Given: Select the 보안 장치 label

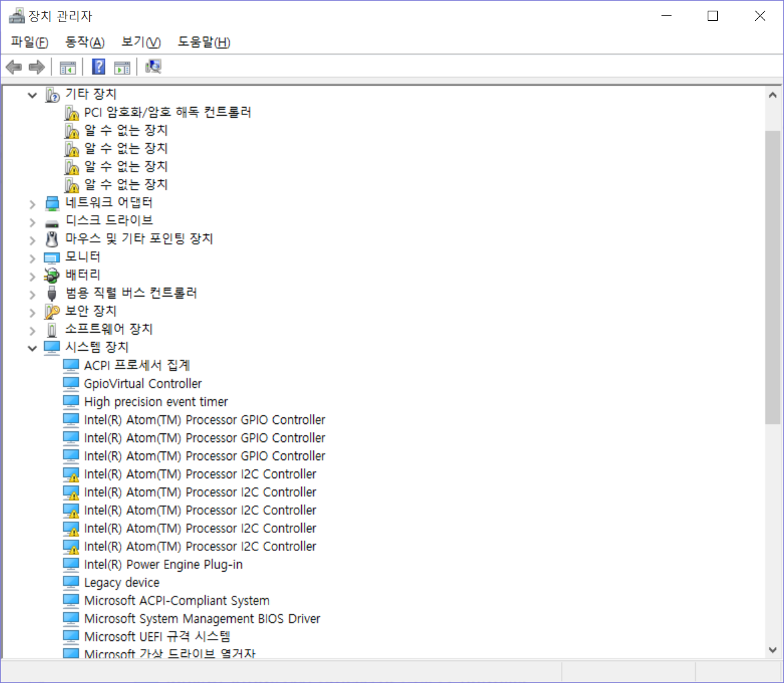Looking at the screenshot, I should tap(90, 311).
